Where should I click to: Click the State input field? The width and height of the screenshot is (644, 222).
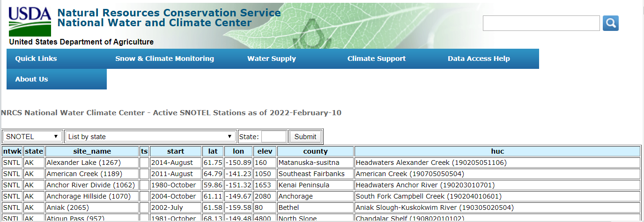(274, 137)
